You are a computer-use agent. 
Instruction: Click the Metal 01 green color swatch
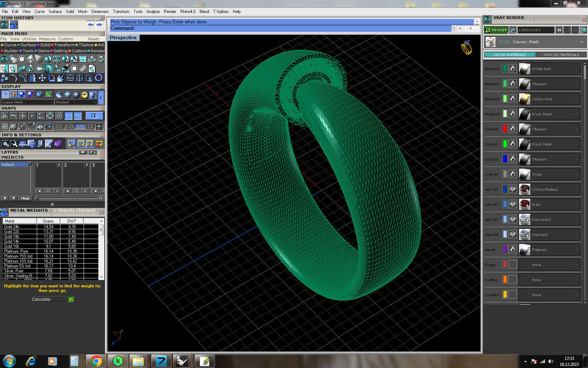point(505,69)
